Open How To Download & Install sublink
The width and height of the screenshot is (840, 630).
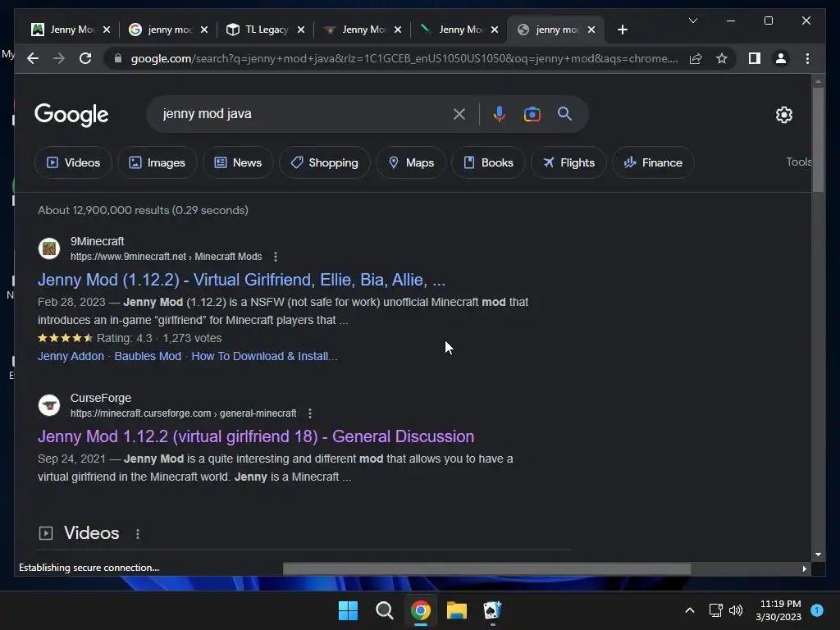[265, 356]
